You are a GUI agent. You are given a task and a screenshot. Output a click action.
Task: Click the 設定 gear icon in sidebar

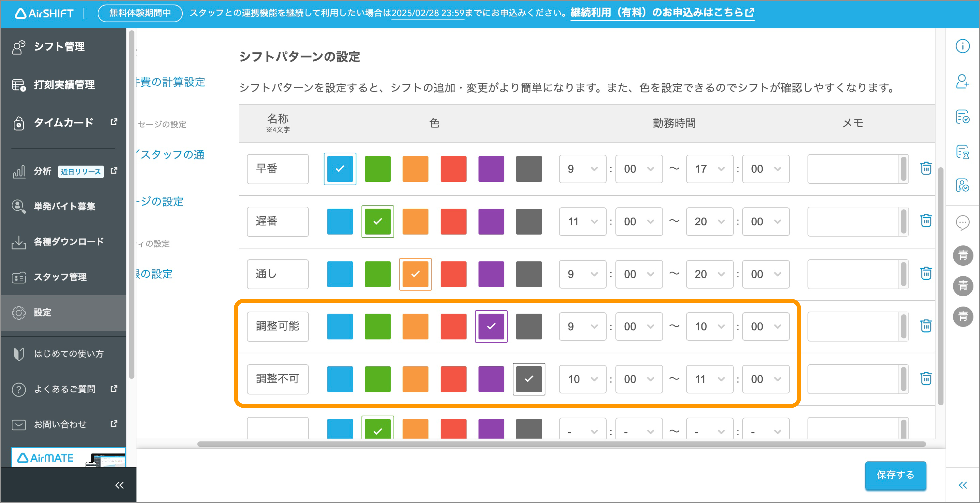coord(19,313)
